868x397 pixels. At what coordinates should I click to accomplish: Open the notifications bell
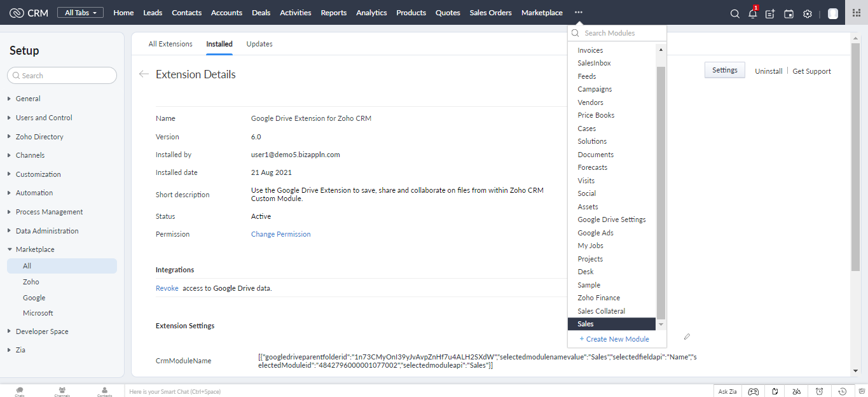tap(752, 13)
